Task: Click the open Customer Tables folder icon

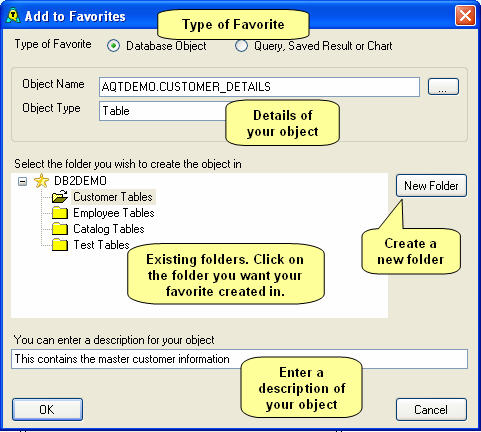Action: click(x=60, y=197)
